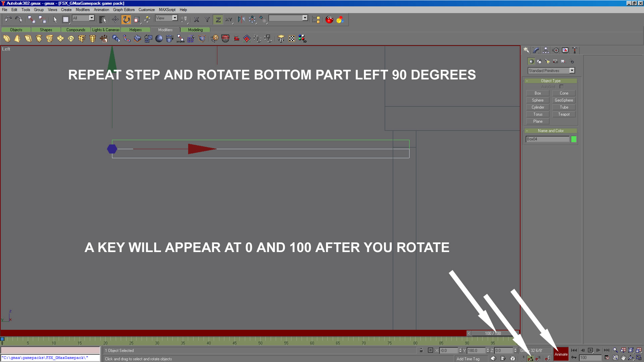Collapse the Object Type rollout
Screen dimensions: 644x362
550,81
